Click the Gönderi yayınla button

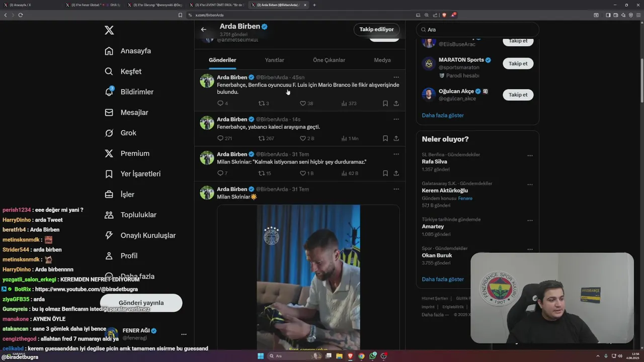(141, 303)
